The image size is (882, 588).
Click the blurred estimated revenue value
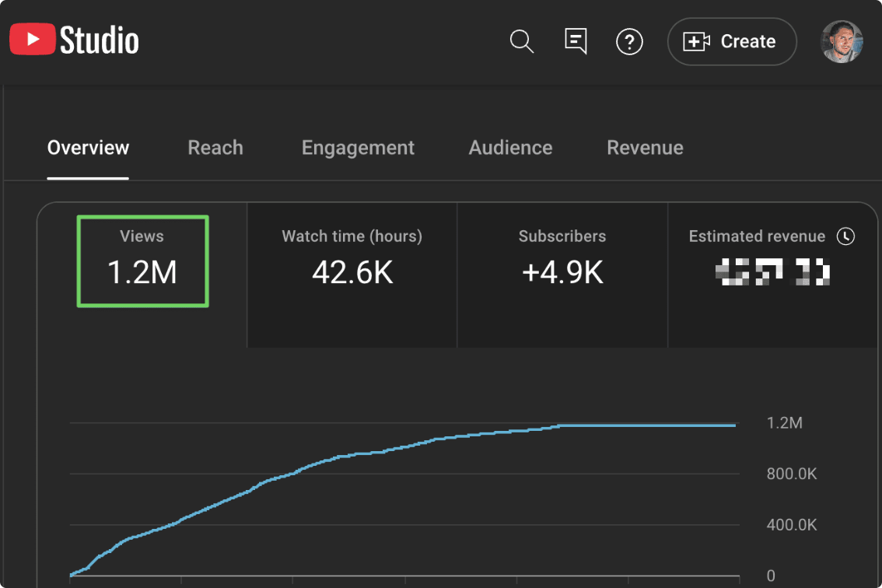point(772,272)
